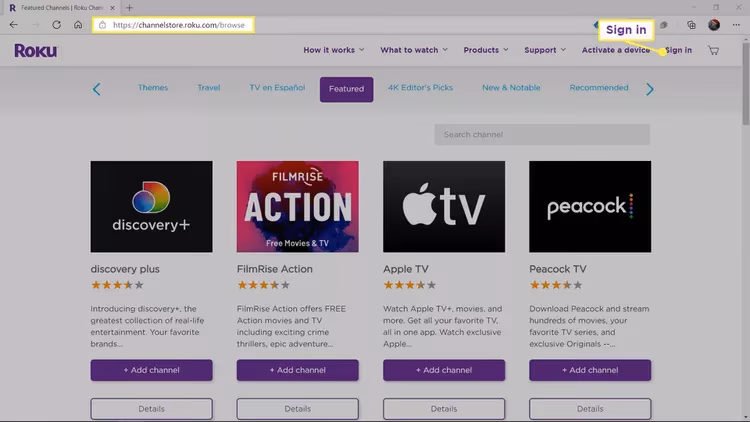Click the discovery plus title

pos(125,269)
